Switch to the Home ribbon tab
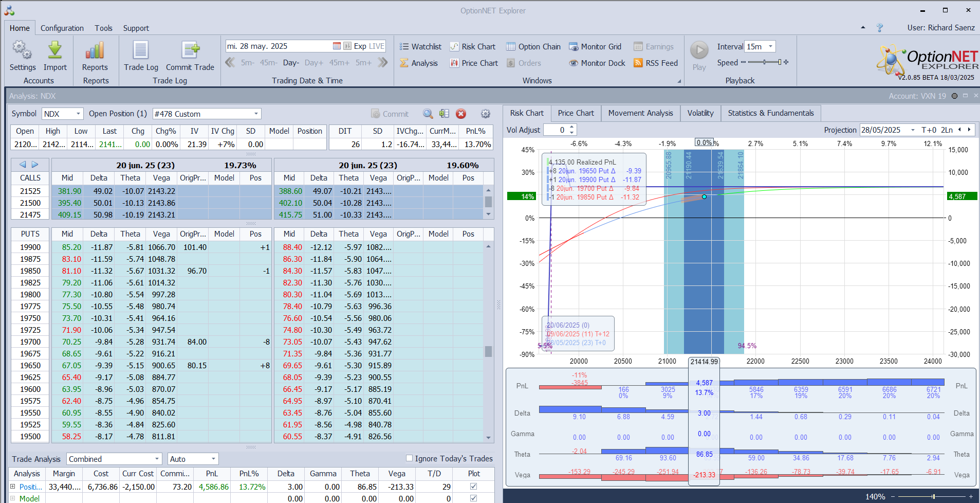Image resolution: width=980 pixels, height=503 pixels. pos(20,28)
